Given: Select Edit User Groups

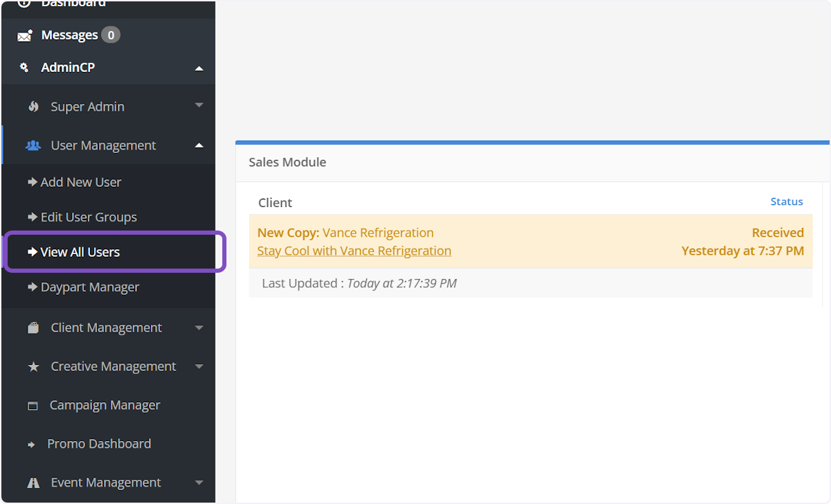Looking at the screenshot, I should [x=88, y=217].
